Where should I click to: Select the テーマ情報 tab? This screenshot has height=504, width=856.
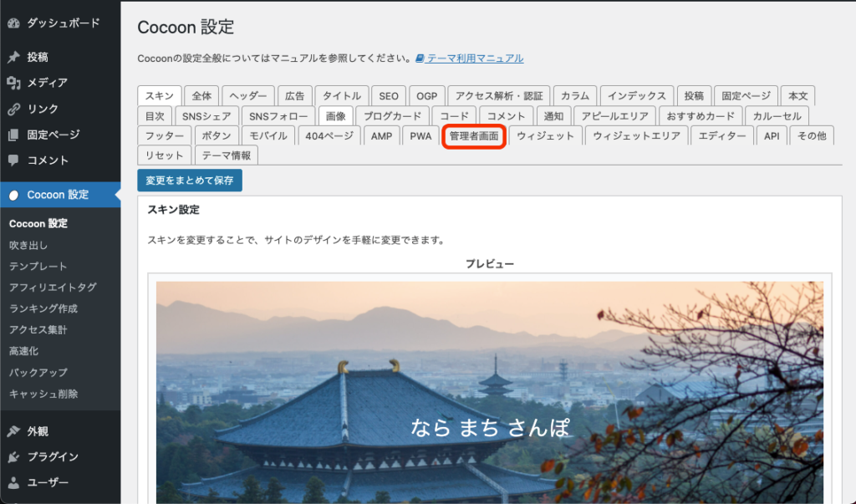coord(226,155)
